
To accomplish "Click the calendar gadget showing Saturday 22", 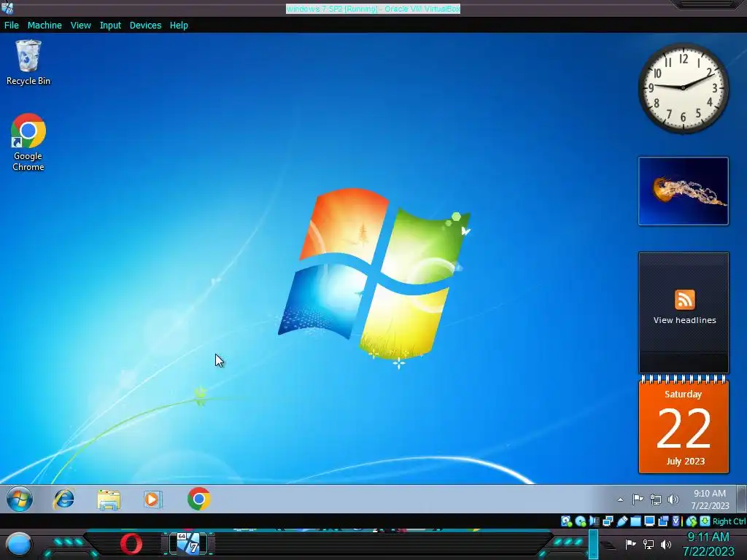I will pos(684,424).
